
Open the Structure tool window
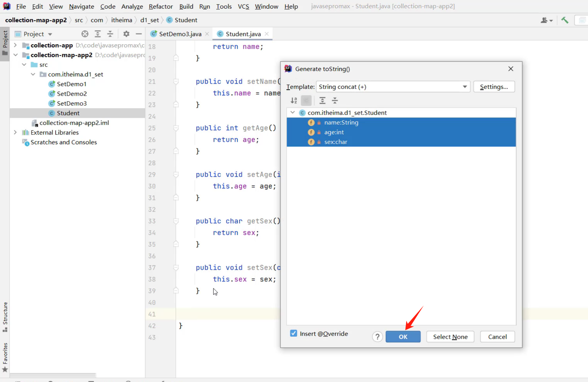pyautogui.click(x=5, y=317)
